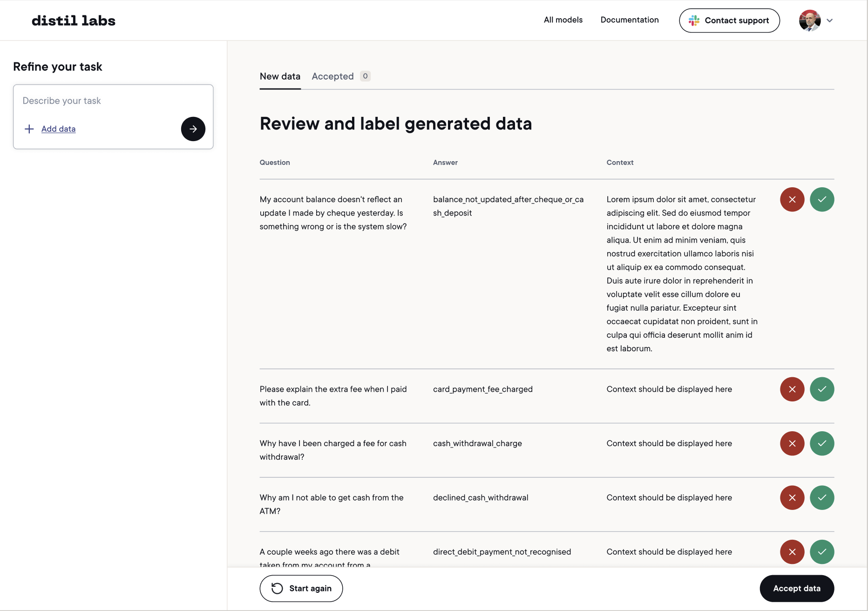Reject the declined_cash_withdrawal row
This screenshot has height=611, width=868.
pyautogui.click(x=792, y=497)
